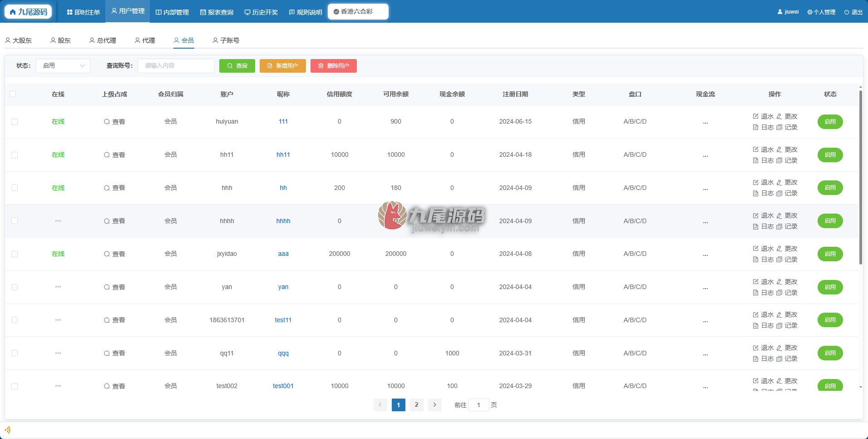The image size is (868, 439).
Task: Click 退水 icon in huiyuan row
Action: 755,116
